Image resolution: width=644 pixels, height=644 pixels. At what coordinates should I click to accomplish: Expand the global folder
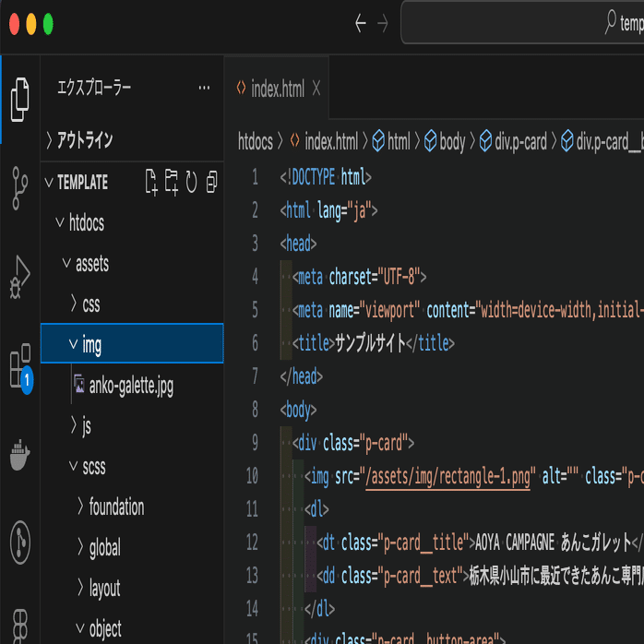click(132, 547)
